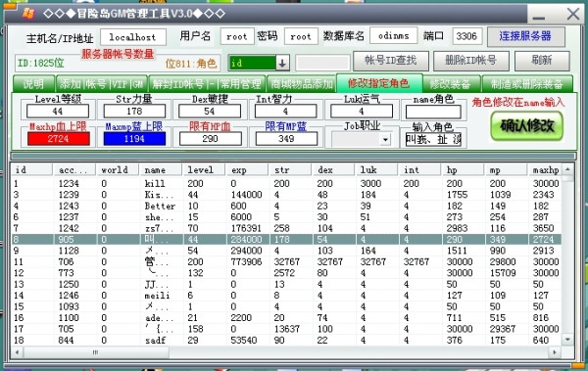Click the 删除ID帐号 delete button
Image resolution: width=588 pixels, height=371 pixels.
tap(471, 61)
